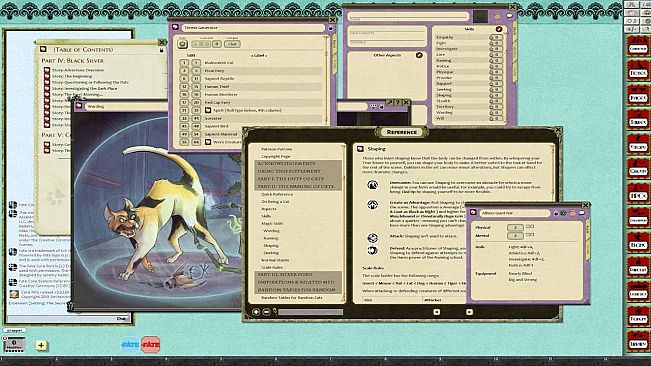651x366 pixels.
Task: Toggle lock icon on Threat Generator window
Action: click(330, 28)
